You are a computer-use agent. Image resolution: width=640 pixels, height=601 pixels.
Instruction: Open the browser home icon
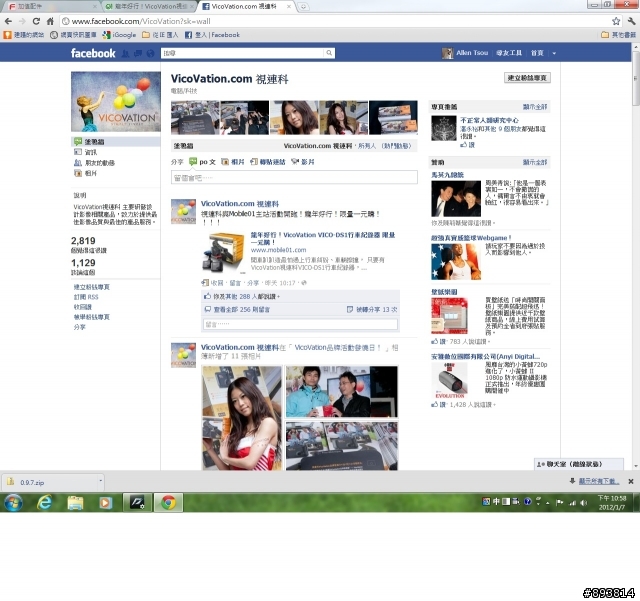[x=50, y=21]
